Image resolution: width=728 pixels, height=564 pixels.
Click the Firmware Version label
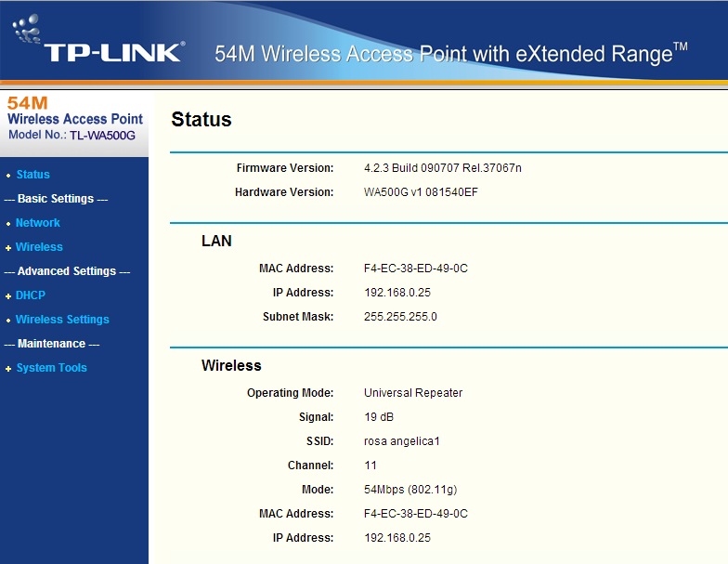pyautogui.click(x=284, y=168)
